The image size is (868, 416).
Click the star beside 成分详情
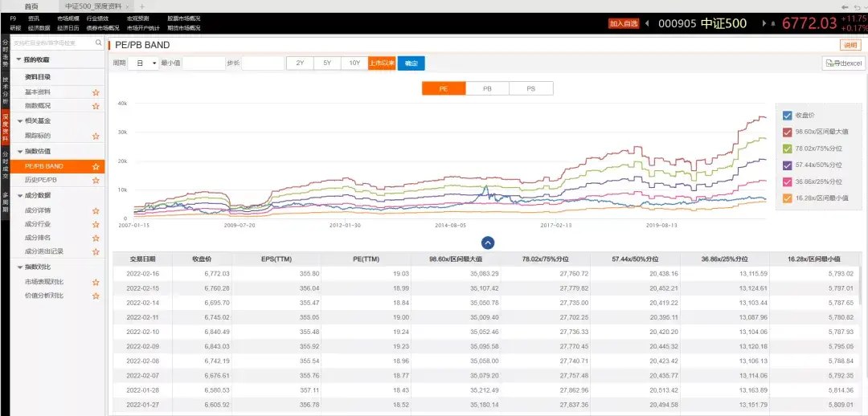pos(96,210)
